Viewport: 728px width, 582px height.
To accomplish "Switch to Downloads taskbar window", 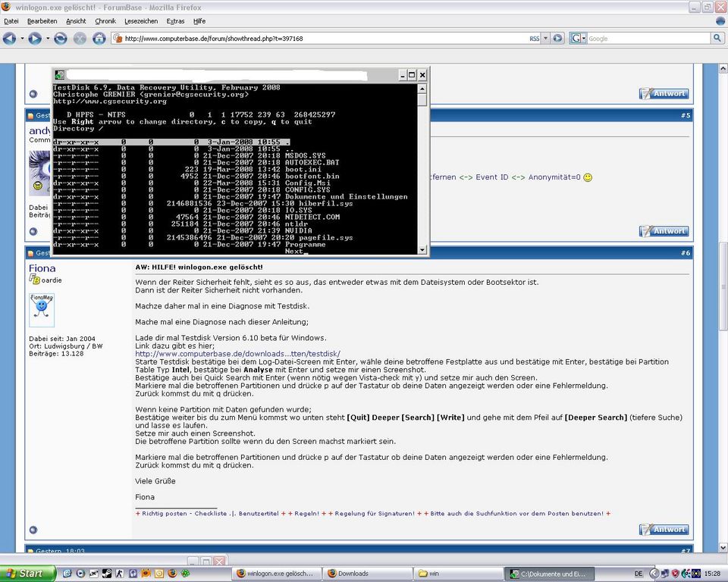I will (367, 574).
